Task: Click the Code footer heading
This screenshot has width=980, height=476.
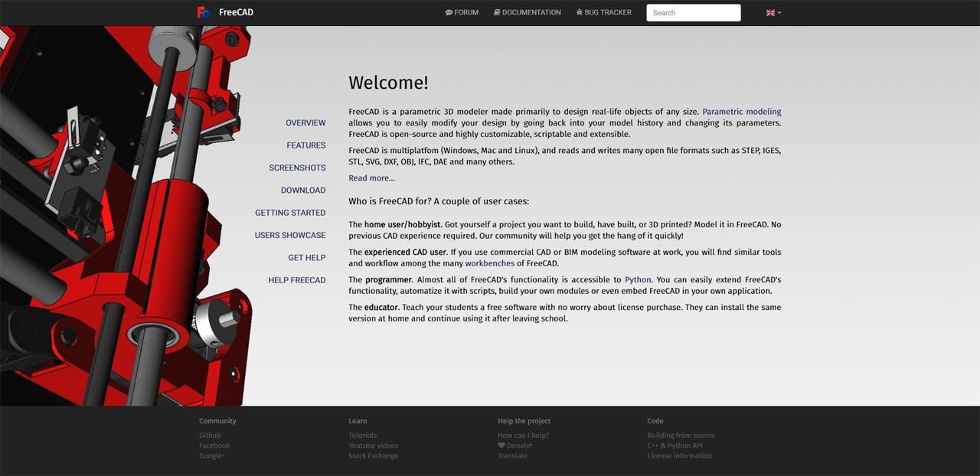Action: (655, 421)
